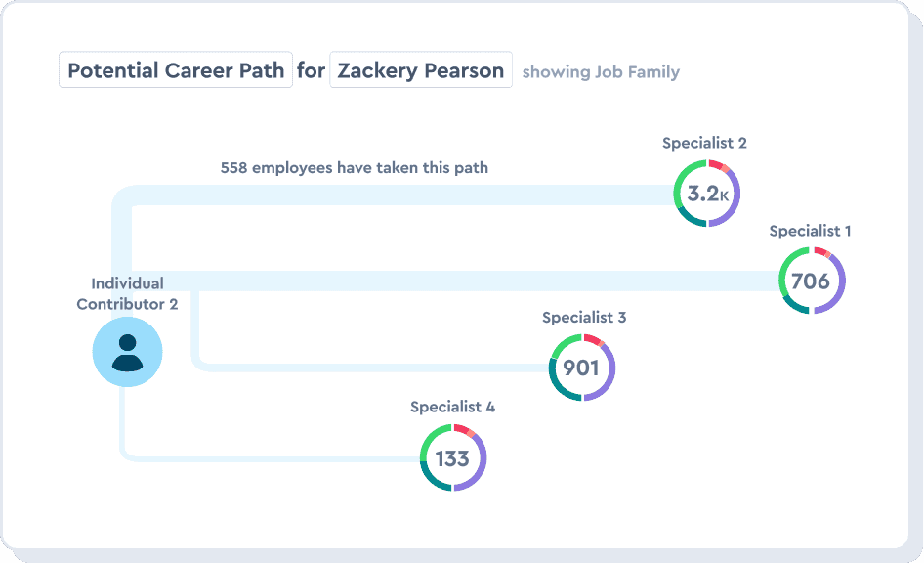The height and width of the screenshot is (563, 924).
Task: Click the "Specialist 1" node label
Action: (810, 231)
